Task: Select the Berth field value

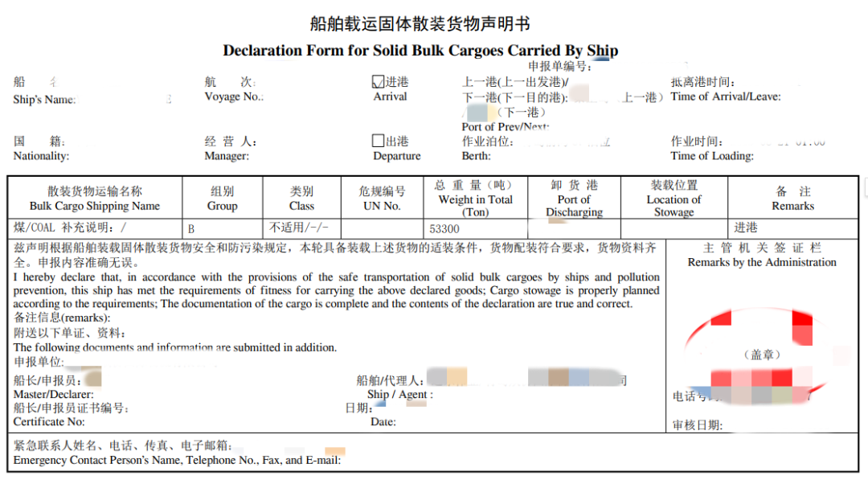Action: [563, 142]
